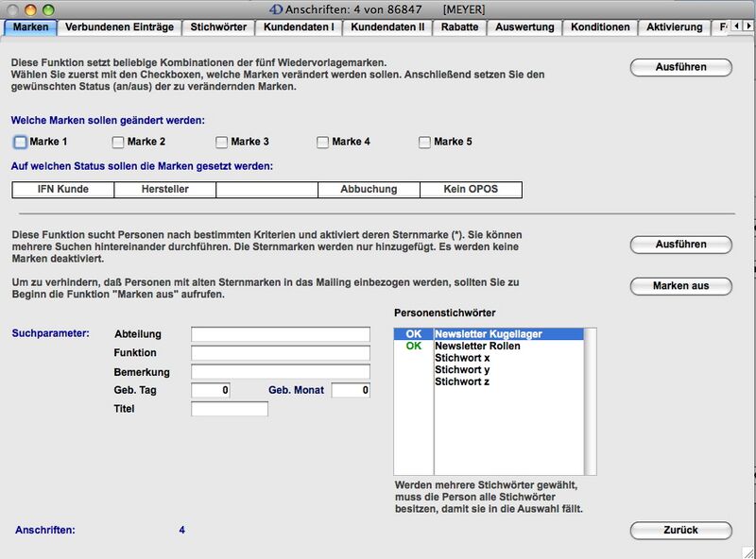Toggle the IFN Kunde status cell

[x=62, y=190]
